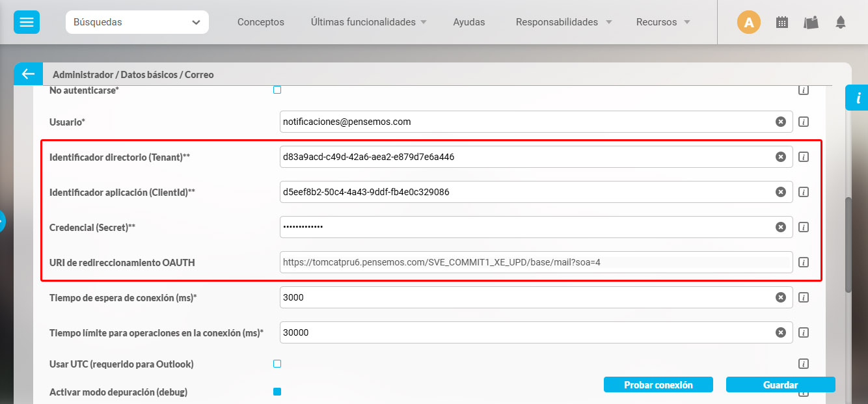This screenshot has width=868, height=404.
Task: Click the user avatar 'A'
Action: coord(748,23)
